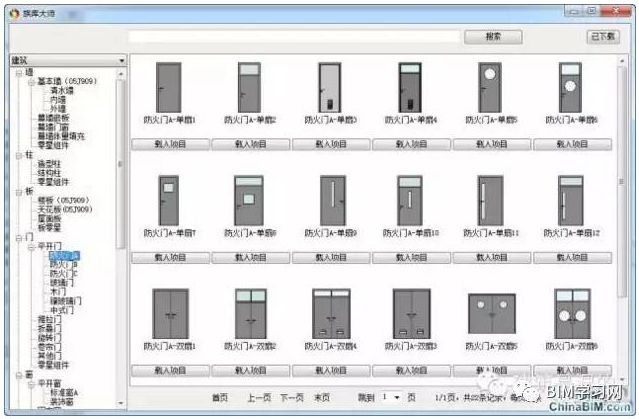Image resolution: width=639 pixels, height=419 pixels.
Task: Select 防火门B in the tree
Action: point(64,265)
